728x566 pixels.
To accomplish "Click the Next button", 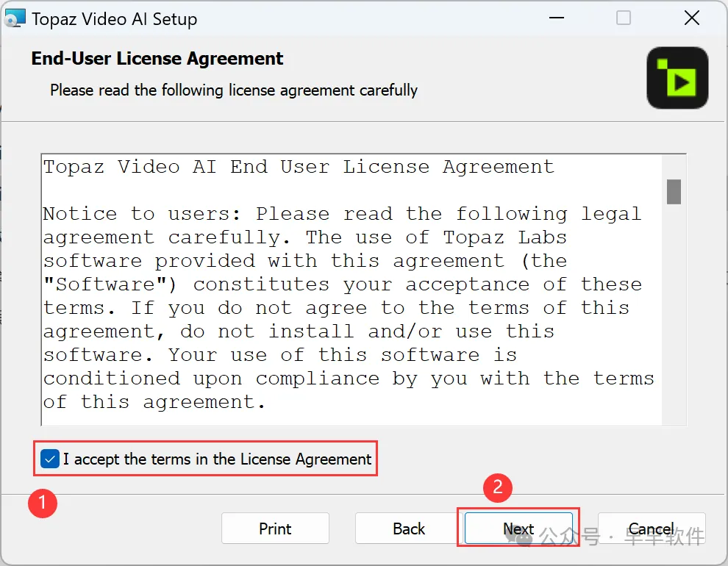I will point(518,528).
